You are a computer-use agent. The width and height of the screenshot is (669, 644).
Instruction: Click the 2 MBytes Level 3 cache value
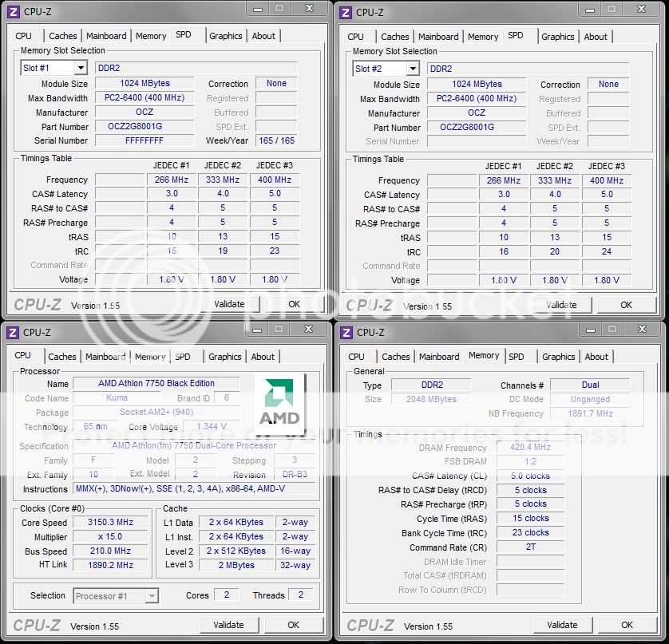[x=236, y=565]
